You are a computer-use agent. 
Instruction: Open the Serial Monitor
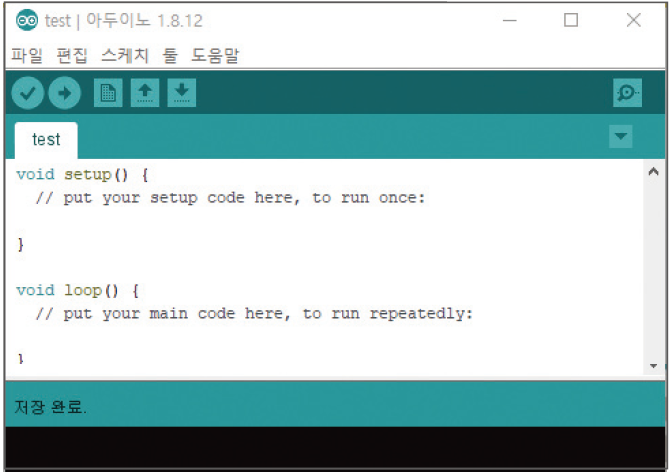(x=627, y=93)
